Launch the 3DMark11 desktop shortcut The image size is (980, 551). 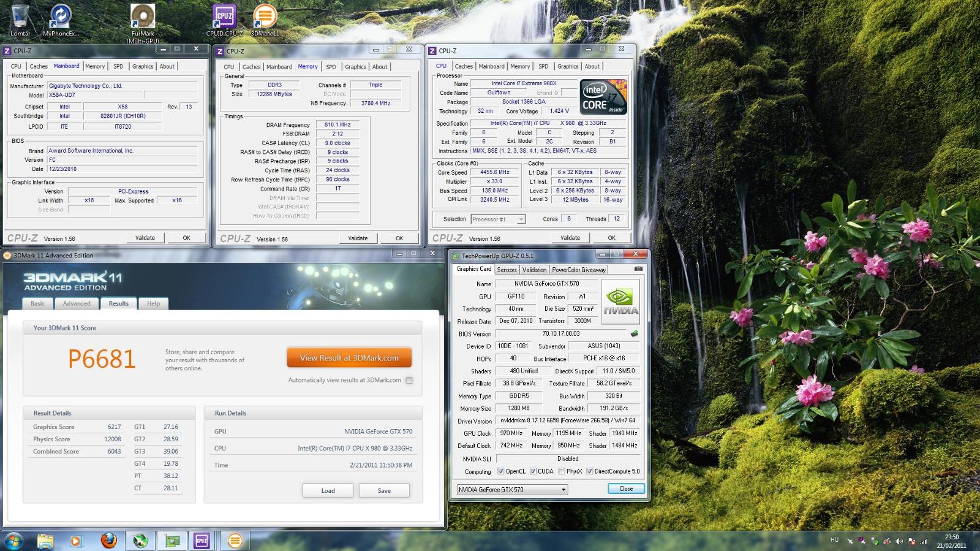coord(265,20)
